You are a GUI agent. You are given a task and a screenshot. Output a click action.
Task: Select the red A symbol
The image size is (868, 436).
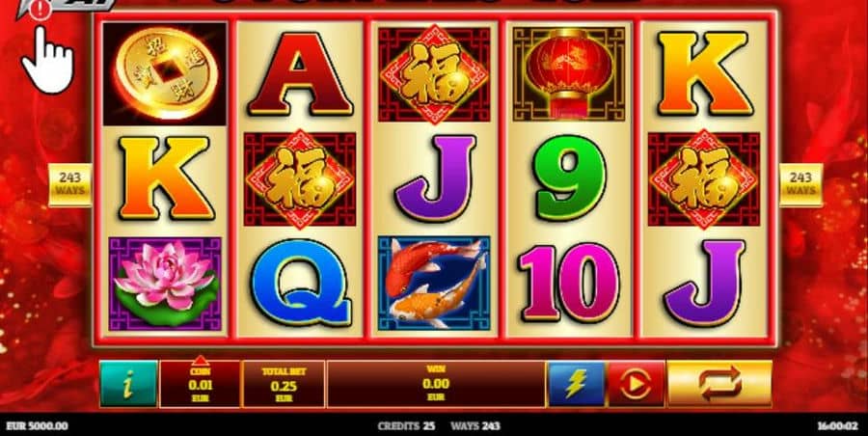click(x=300, y=73)
